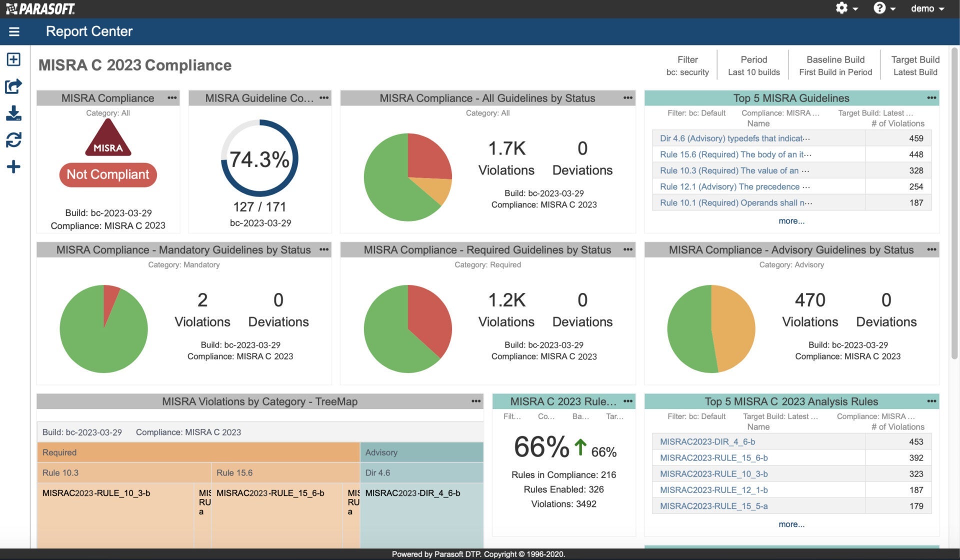The image size is (960, 560).
Task: Open the settings gear dropdown
Action: (x=846, y=8)
